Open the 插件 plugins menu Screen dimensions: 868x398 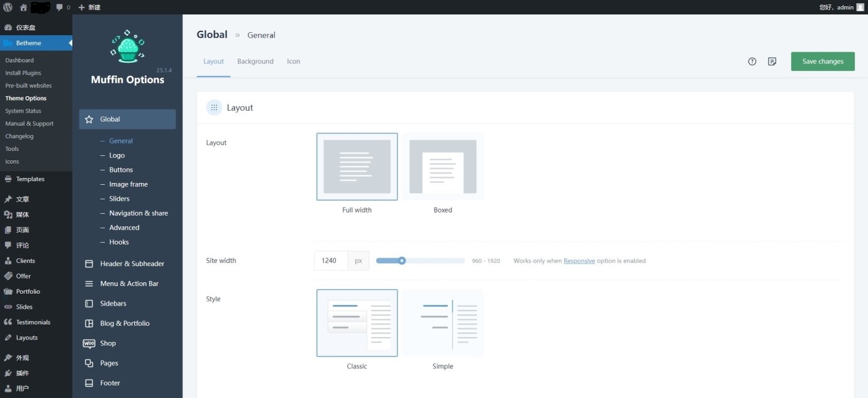(x=36, y=373)
